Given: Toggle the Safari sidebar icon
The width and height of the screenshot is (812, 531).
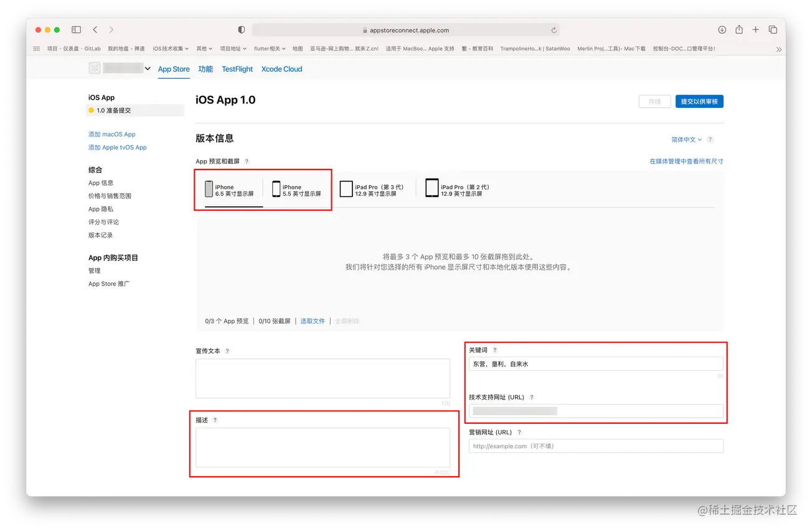Looking at the screenshot, I should pos(76,29).
